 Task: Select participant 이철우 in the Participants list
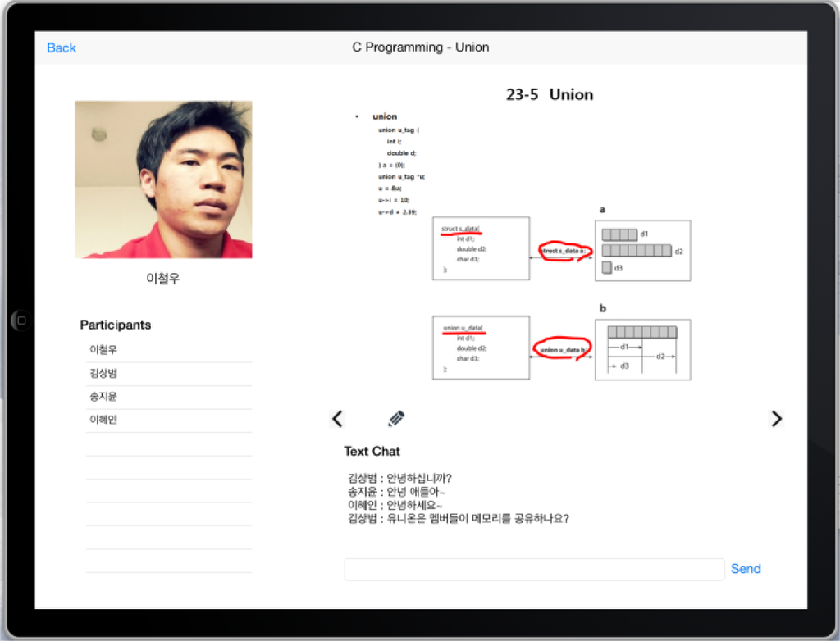[103, 350]
